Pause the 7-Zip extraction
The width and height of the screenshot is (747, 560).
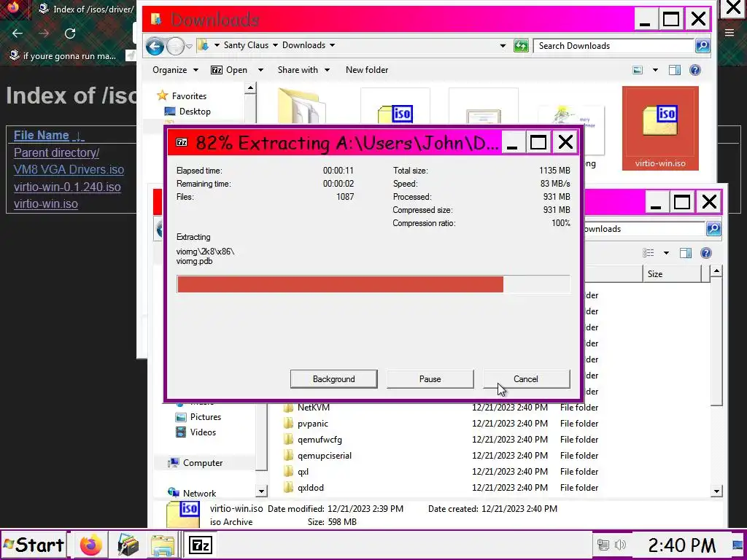[x=430, y=379]
